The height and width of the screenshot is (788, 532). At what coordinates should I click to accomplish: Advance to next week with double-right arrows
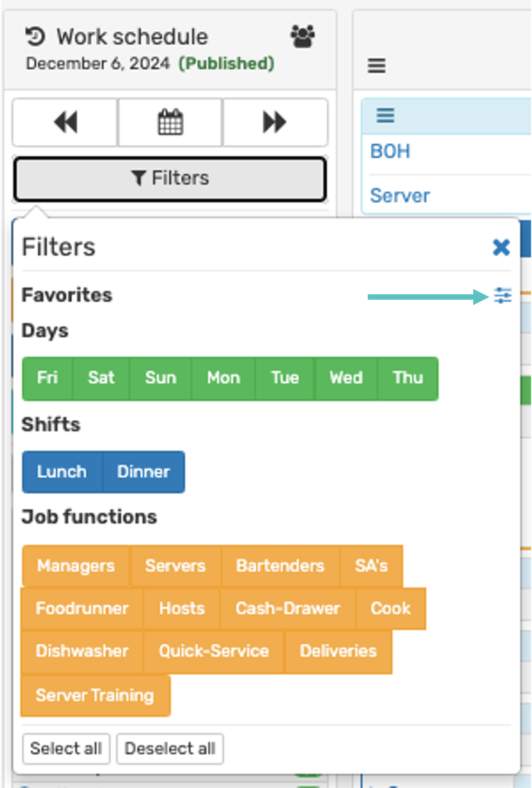[275, 122]
